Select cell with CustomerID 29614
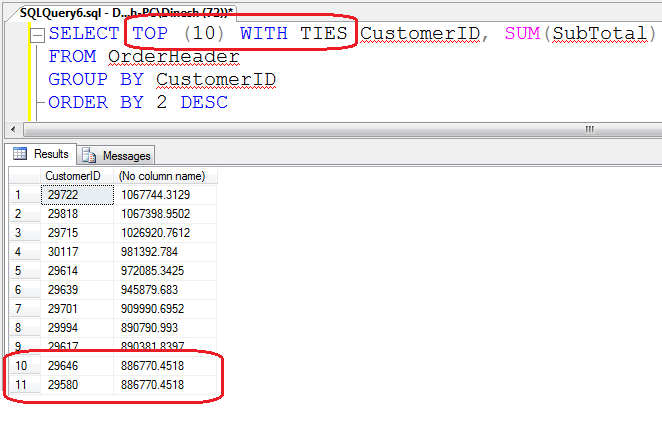The height and width of the screenshot is (421, 662). coord(77,271)
